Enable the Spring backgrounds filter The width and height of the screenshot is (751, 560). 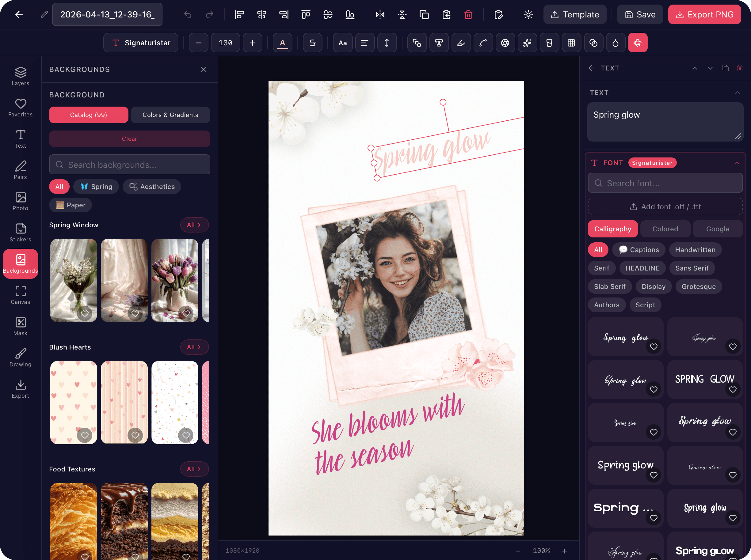(96, 186)
